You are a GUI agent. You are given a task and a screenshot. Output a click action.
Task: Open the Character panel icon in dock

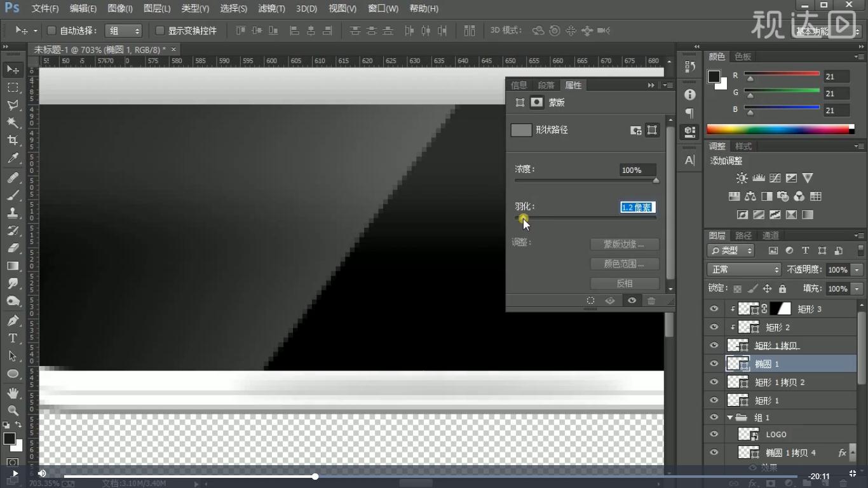[689, 160]
